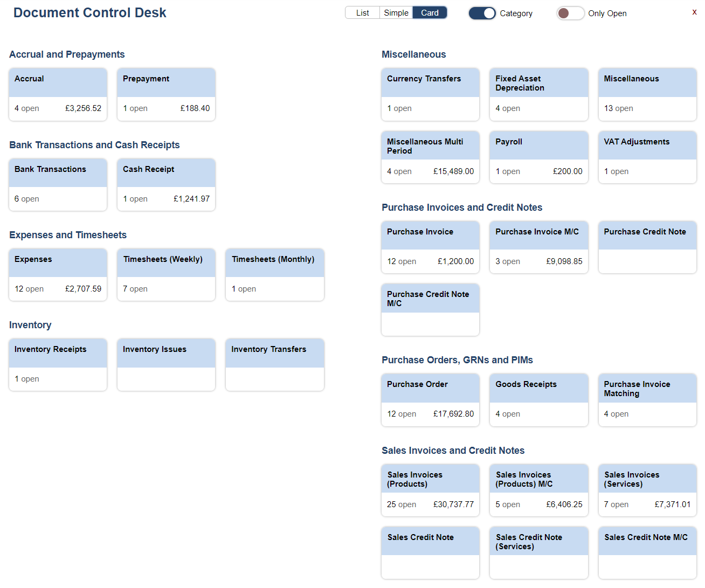Open the Timesheets (Weekly) card

click(166, 274)
